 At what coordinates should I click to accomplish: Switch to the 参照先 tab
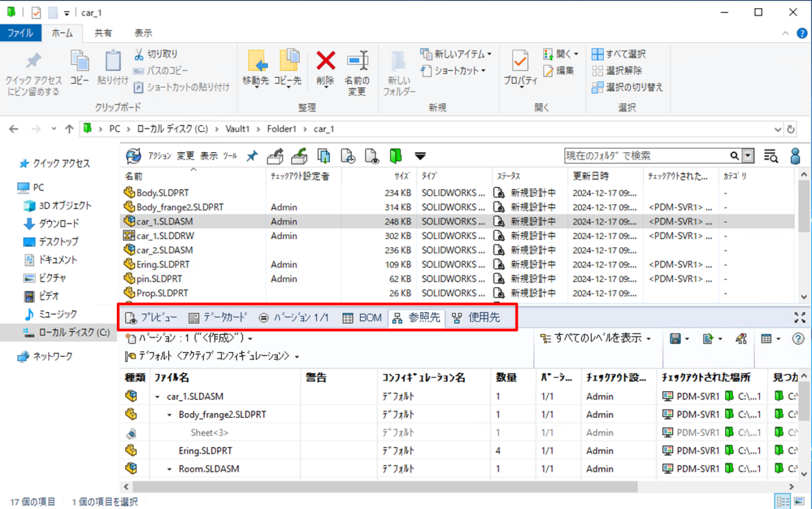tap(416, 318)
